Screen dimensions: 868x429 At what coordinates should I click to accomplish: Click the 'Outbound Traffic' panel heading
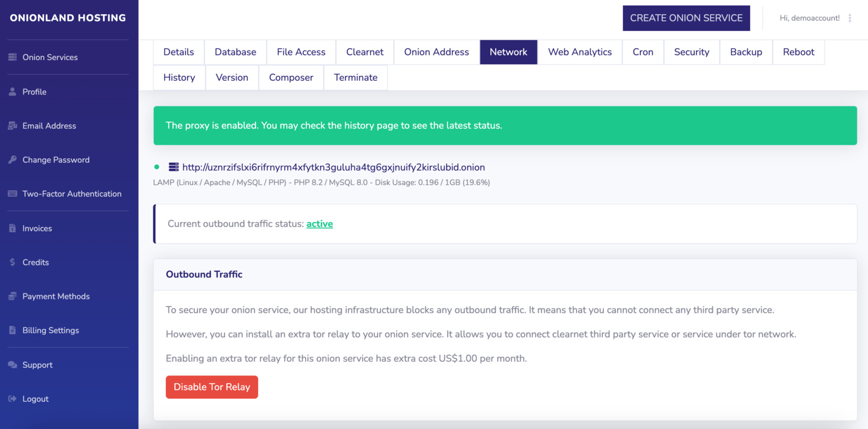[204, 275]
